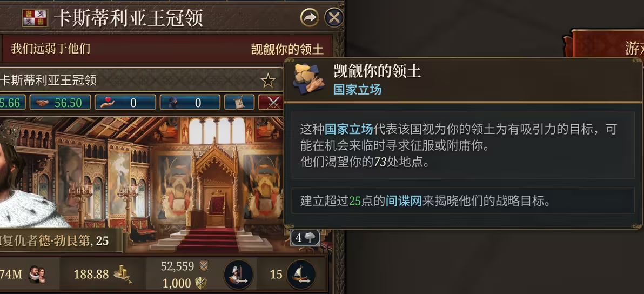Click the round army soldier button
Image resolution: width=644 pixels, height=294 pixels.
click(x=238, y=275)
